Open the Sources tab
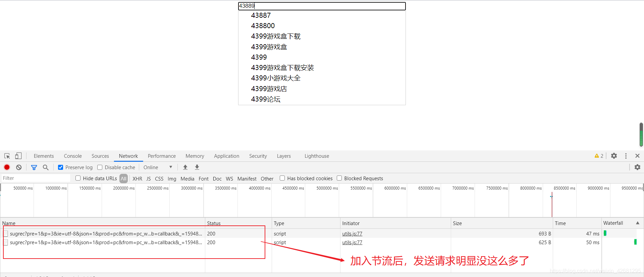 100,156
